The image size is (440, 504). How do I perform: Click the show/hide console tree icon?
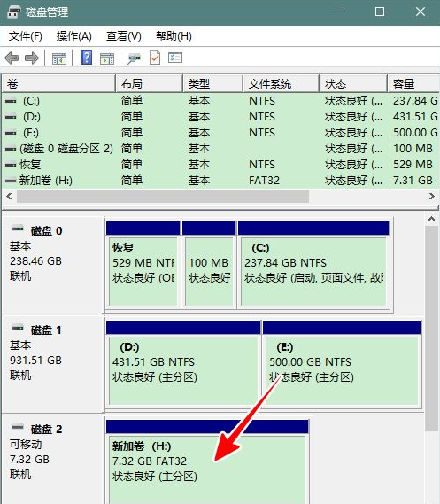[59, 58]
